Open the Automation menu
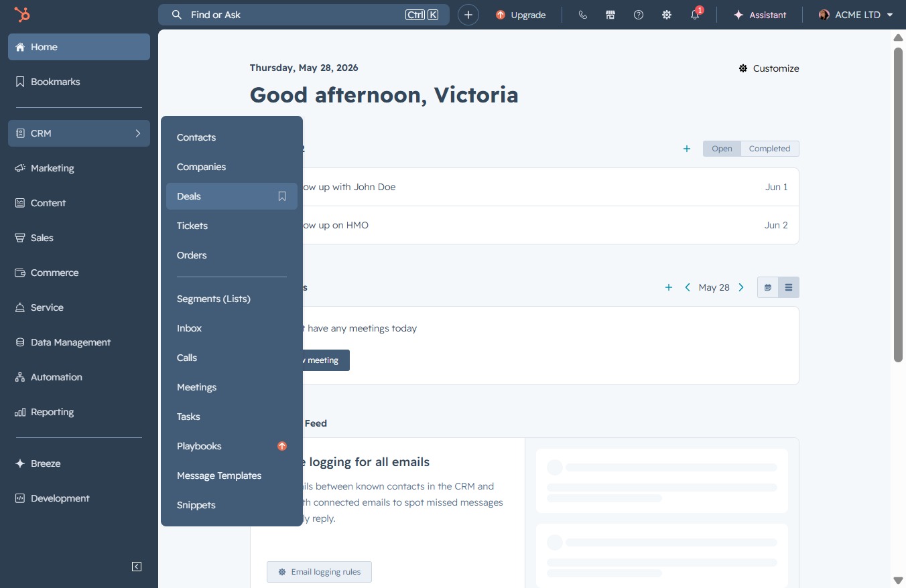 click(x=79, y=377)
